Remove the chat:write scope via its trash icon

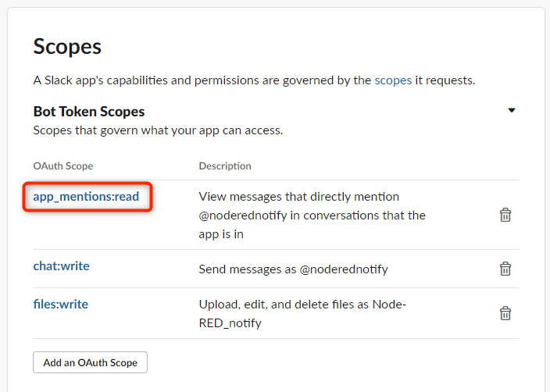coord(505,269)
